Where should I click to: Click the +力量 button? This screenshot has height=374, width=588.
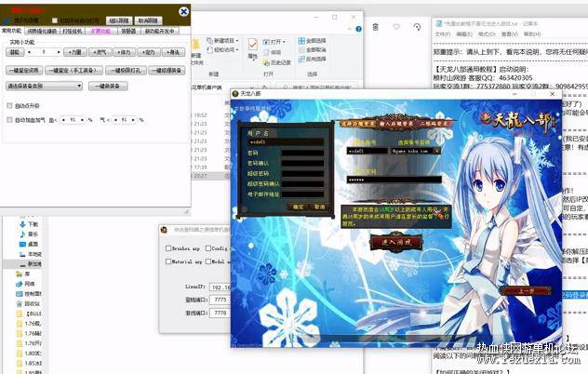[x=75, y=52]
